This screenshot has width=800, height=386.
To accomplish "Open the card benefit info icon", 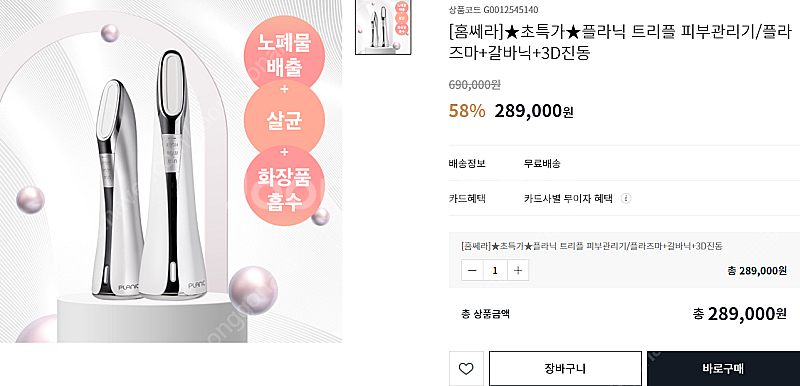I will (627, 198).
